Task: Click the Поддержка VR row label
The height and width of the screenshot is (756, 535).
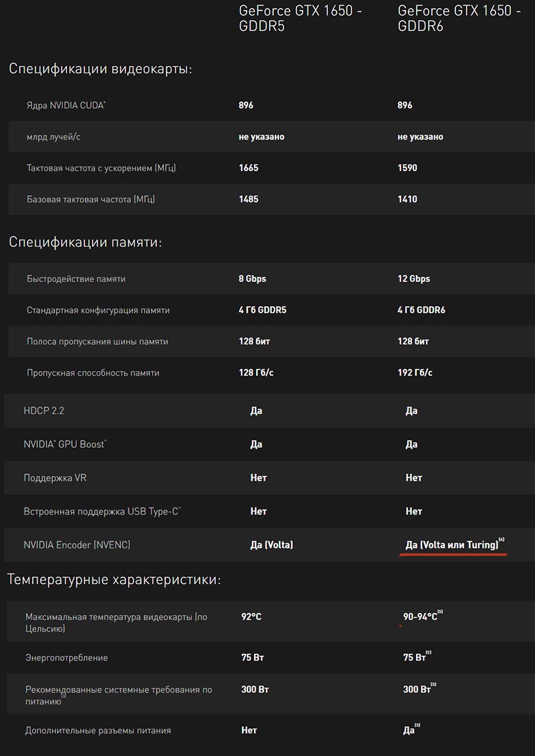Action: point(55,478)
